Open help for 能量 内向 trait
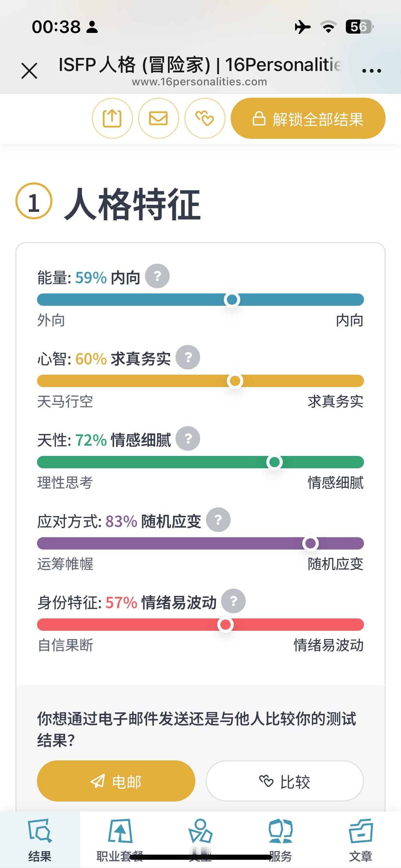 click(x=157, y=276)
